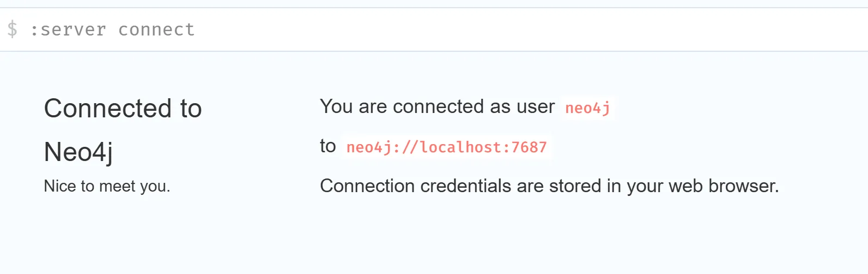Select the red neo4j username code

pos(587,108)
